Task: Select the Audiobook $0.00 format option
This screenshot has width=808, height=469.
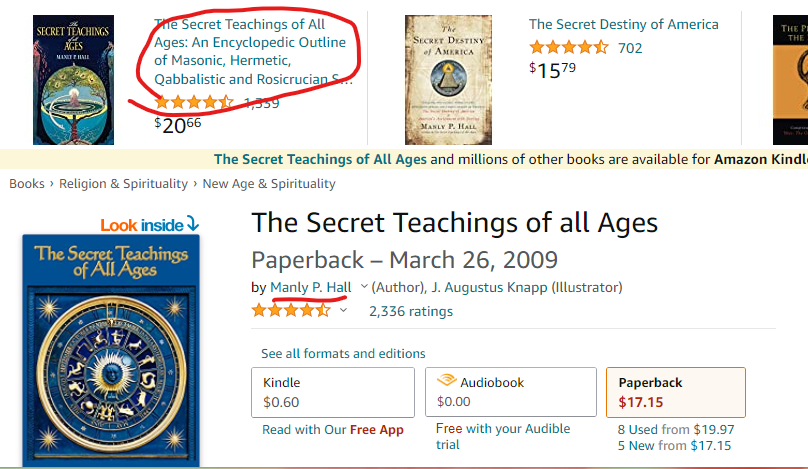Action: coord(511,392)
